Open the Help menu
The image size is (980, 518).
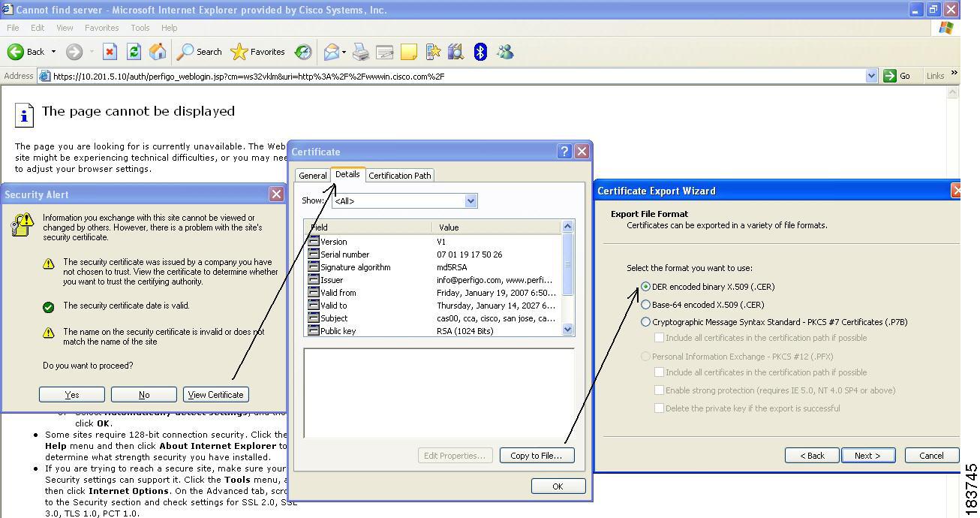tap(170, 28)
